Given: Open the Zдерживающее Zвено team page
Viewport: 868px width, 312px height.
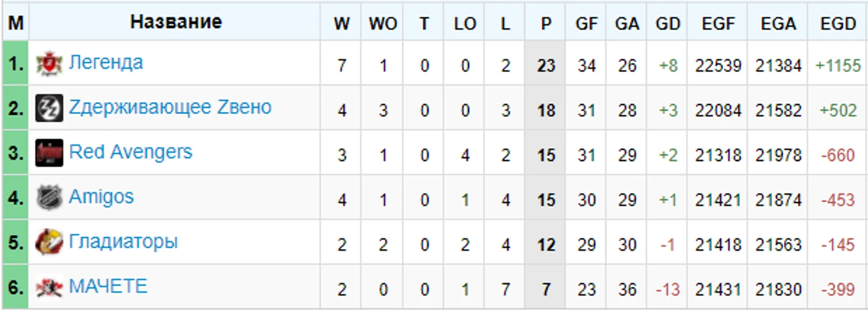Looking at the screenshot, I should [x=170, y=108].
